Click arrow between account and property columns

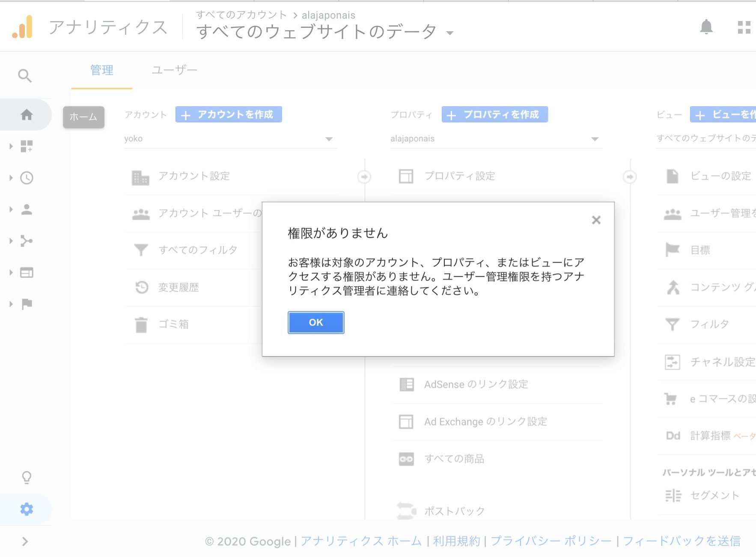[364, 177]
